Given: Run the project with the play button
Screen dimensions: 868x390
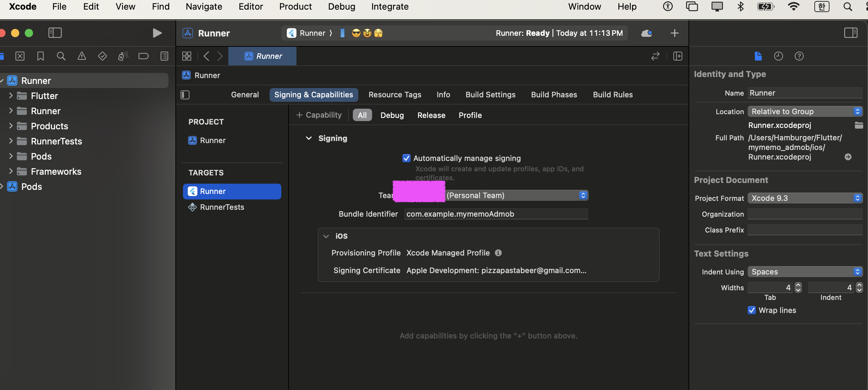Looking at the screenshot, I should [157, 33].
